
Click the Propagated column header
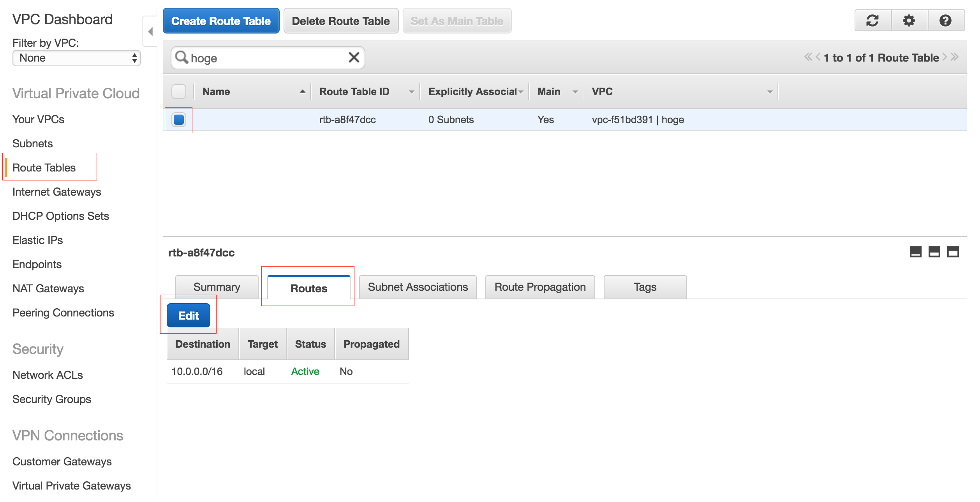pyautogui.click(x=372, y=344)
